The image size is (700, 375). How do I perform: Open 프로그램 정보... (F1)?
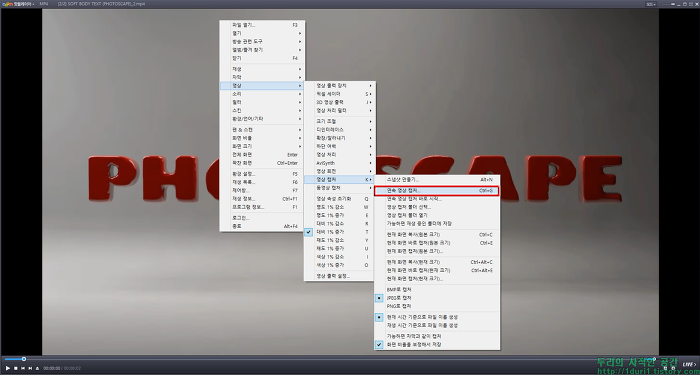(262, 207)
